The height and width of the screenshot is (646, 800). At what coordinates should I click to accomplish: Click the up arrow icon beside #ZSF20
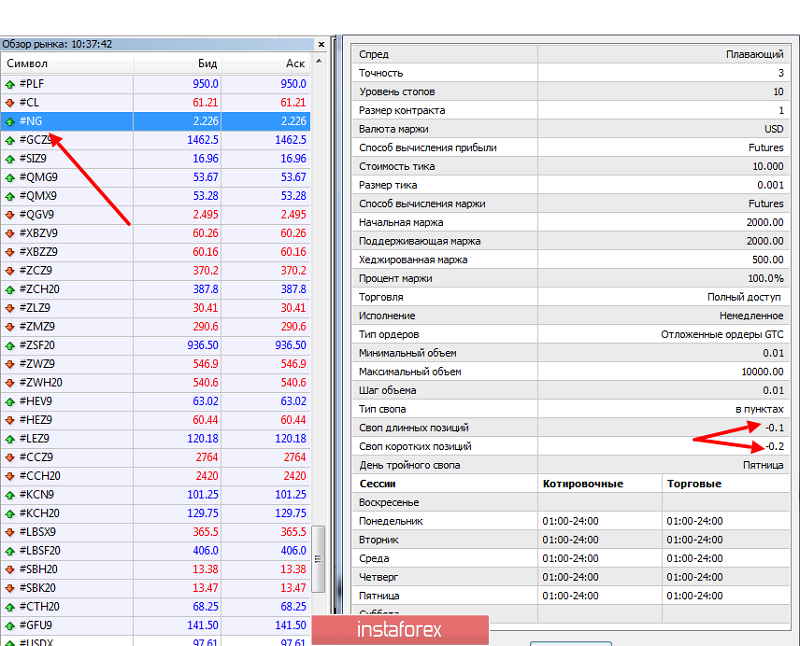[10, 346]
